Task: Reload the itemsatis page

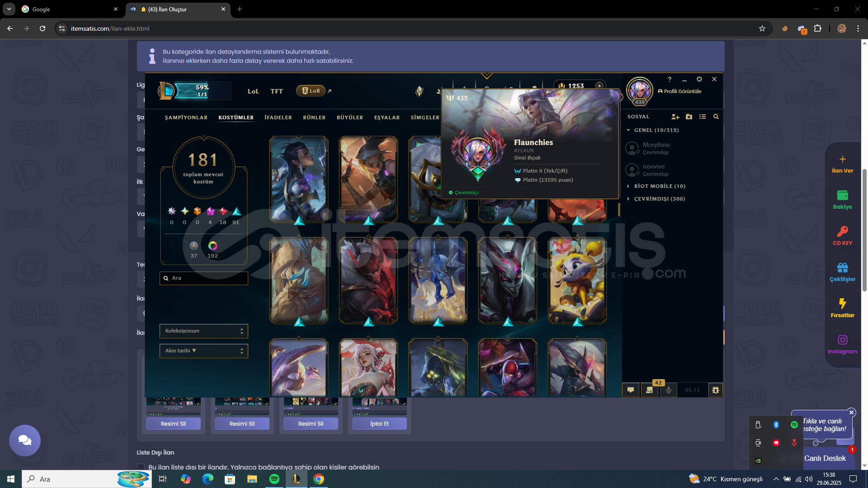Action: (42, 28)
